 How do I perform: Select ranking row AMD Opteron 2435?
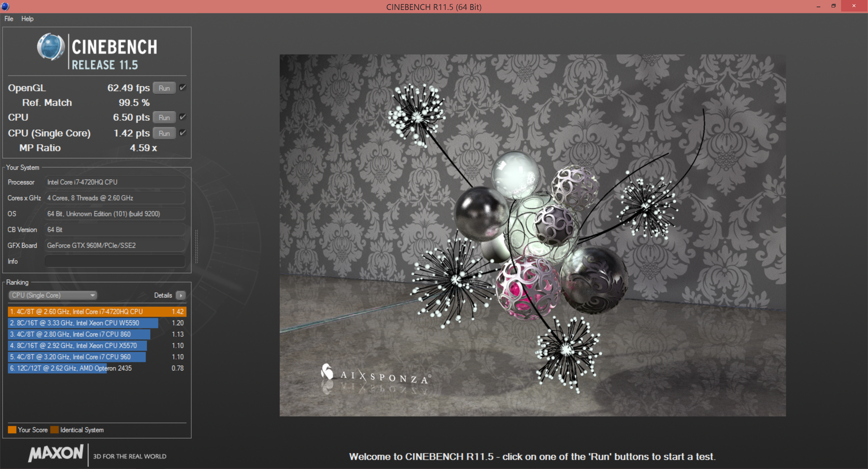[x=97, y=368]
